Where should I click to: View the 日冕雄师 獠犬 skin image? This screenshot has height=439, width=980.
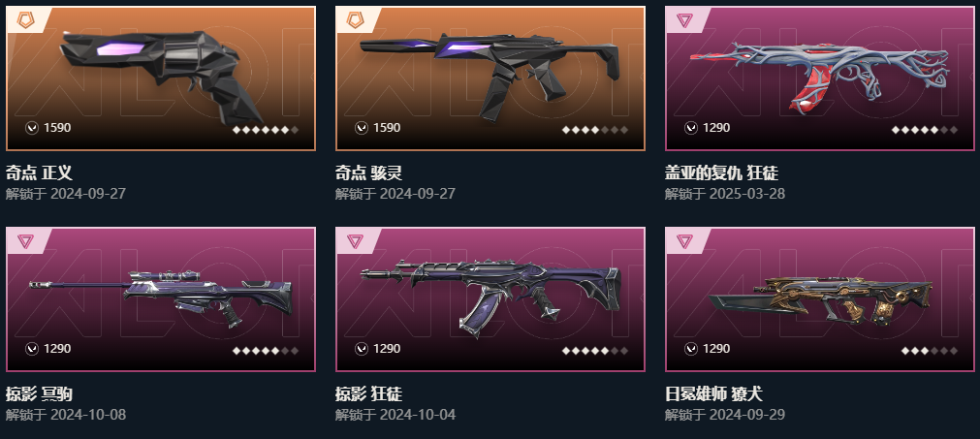(x=820, y=299)
